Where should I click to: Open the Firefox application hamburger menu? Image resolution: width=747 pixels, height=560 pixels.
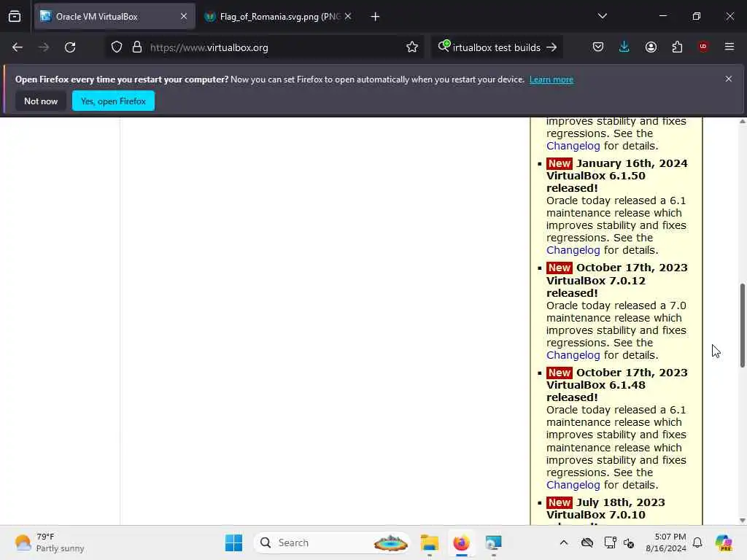(729, 47)
